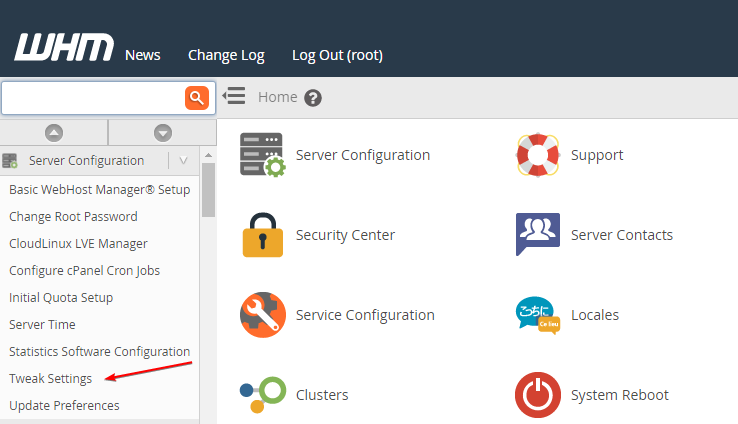Open the Server Contacts label
Image resolution: width=738 pixels, height=424 pixels.
[x=622, y=235]
